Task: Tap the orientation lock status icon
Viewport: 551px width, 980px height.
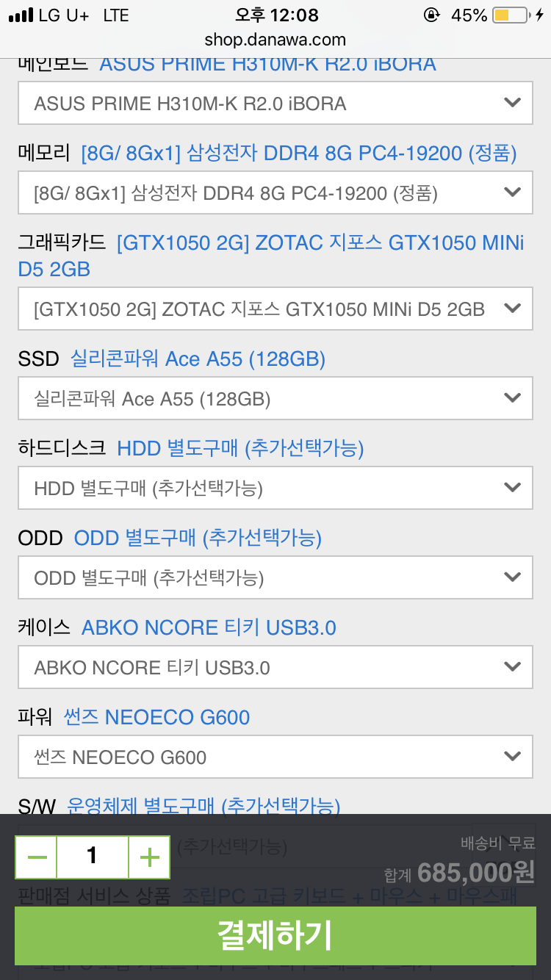Action: (x=431, y=15)
